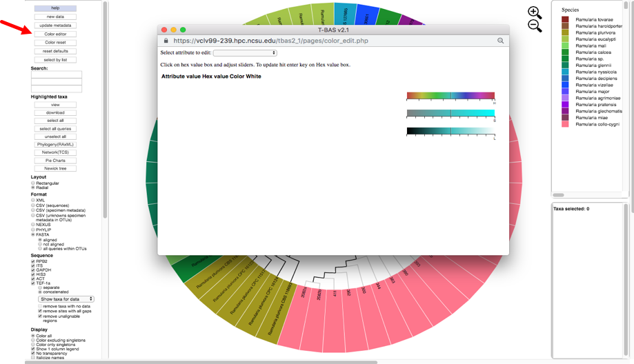The image size is (634, 364).
Task: Click the Ramularia tovarae legend color swatch
Action: click(x=565, y=19)
